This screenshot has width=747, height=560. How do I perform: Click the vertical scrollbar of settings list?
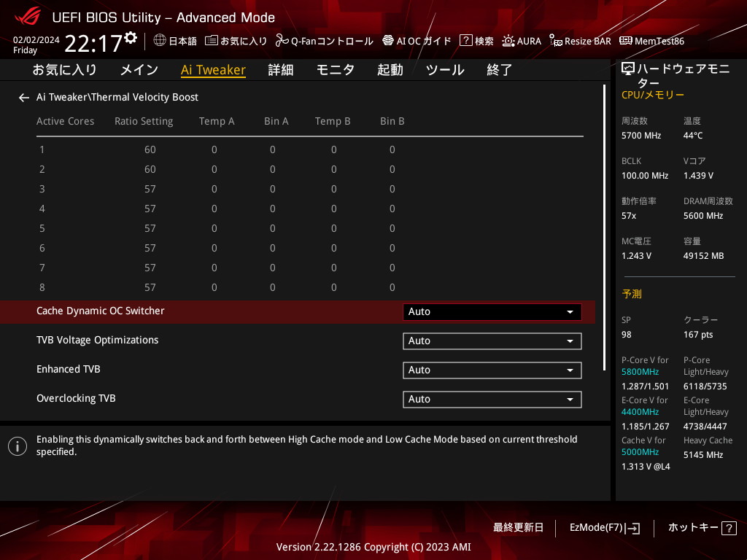click(605, 227)
